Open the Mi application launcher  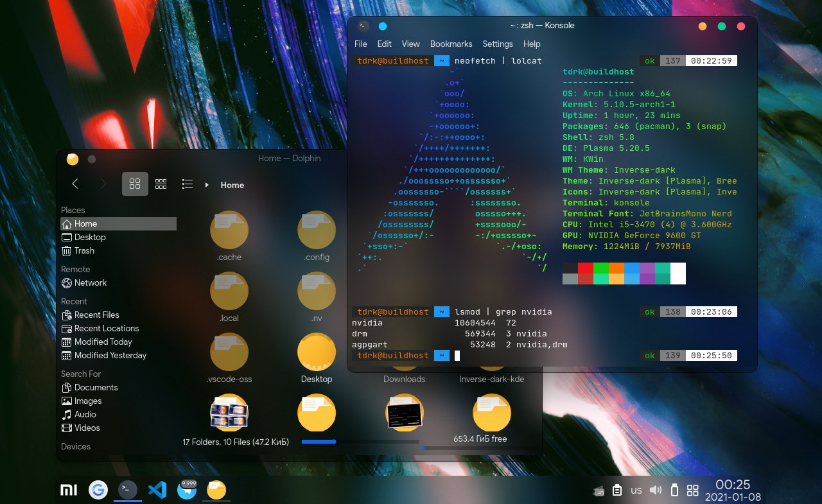pos(69,491)
